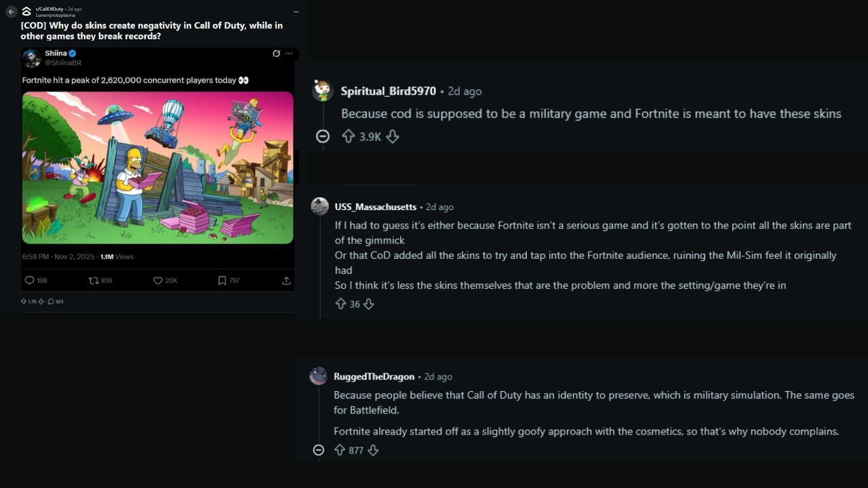Open the tweet's three-dot more menu
This screenshot has height=488, width=868.
[x=289, y=54]
